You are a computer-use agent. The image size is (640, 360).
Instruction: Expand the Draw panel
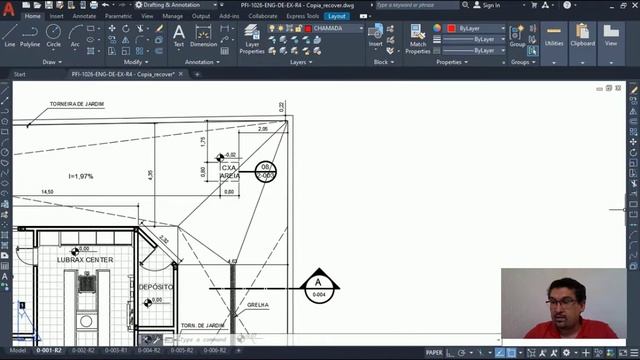coord(52,62)
